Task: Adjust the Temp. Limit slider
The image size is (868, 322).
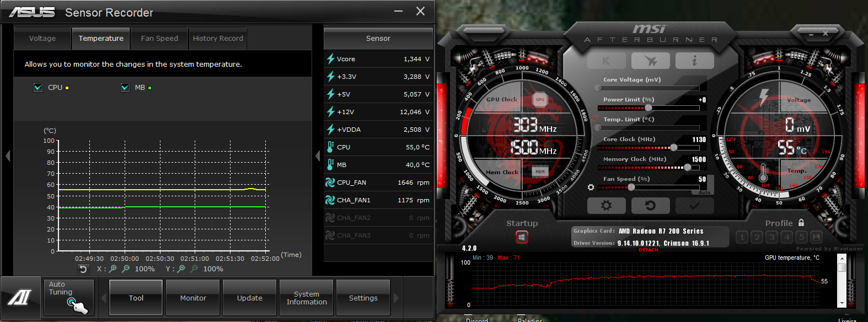Action: click(x=649, y=128)
